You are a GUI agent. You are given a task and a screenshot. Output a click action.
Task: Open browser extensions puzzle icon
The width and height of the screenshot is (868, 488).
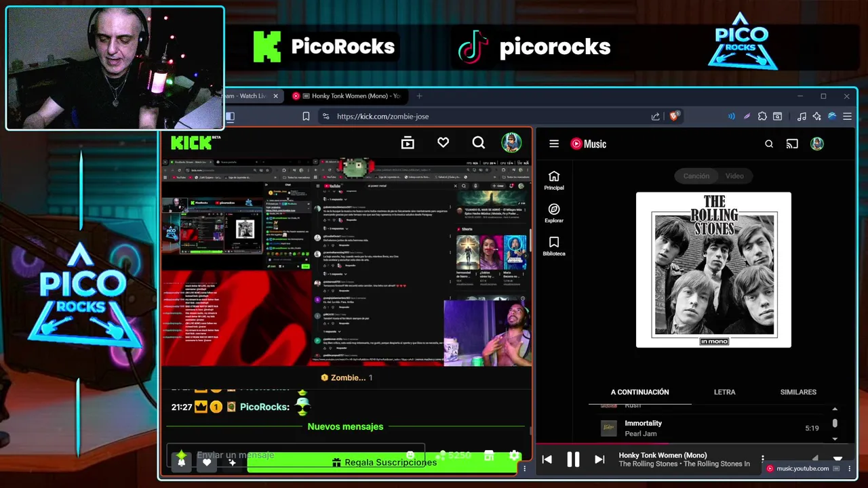tap(762, 117)
